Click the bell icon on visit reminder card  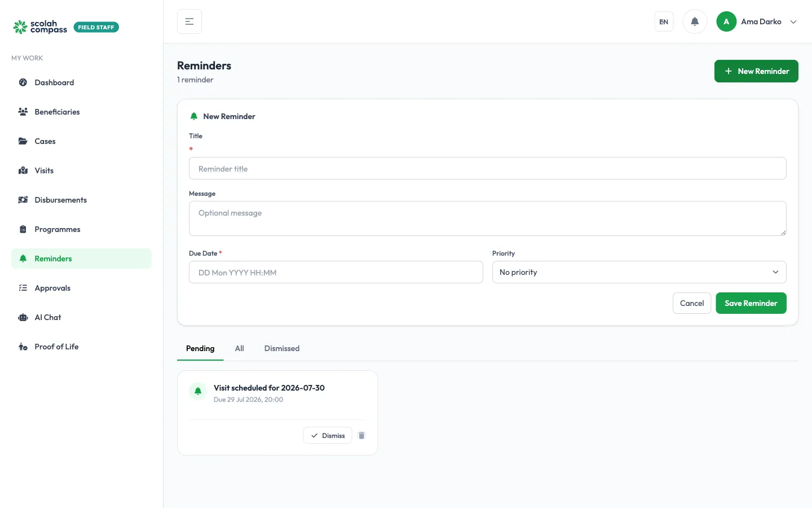pyautogui.click(x=198, y=391)
